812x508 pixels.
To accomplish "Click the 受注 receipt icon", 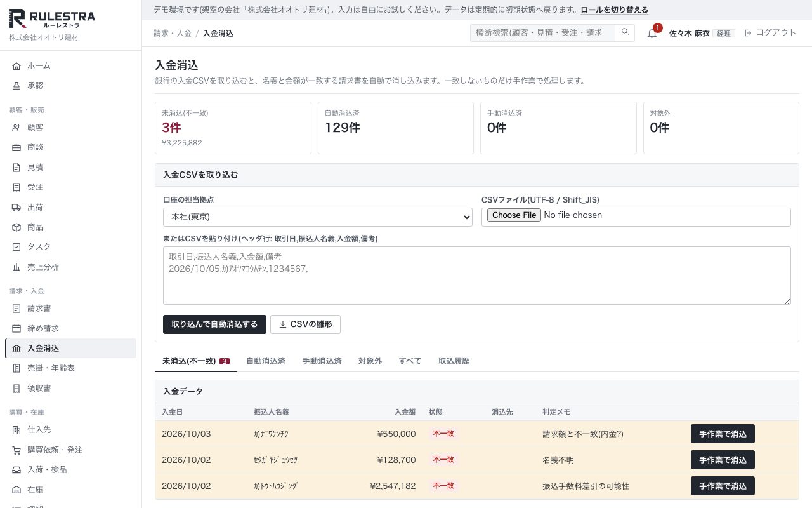I will (16, 187).
